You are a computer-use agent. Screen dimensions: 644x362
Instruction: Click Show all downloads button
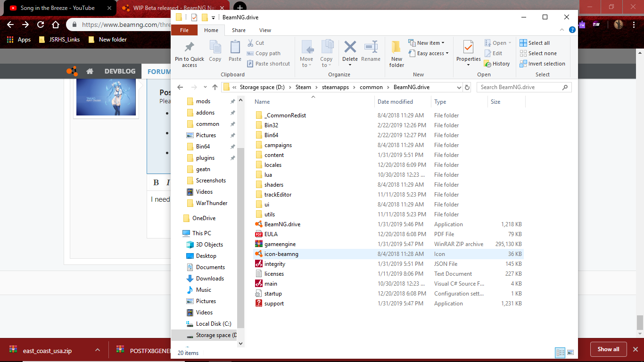pyautogui.click(x=608, y=349)
